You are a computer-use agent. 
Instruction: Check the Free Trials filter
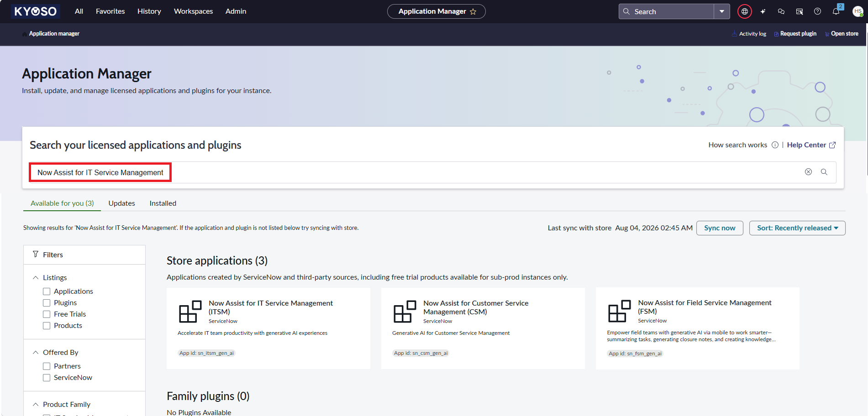(x=47, y=314)
